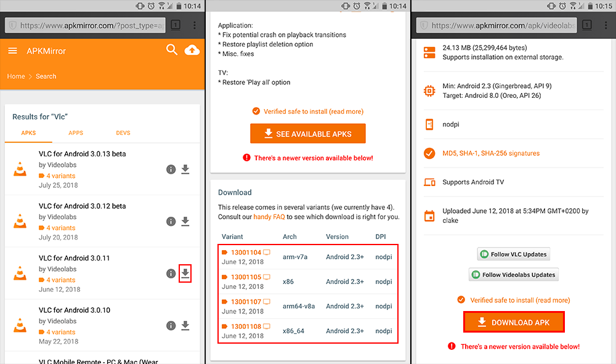Click DOWNLOAD APK button

point(514,322)
